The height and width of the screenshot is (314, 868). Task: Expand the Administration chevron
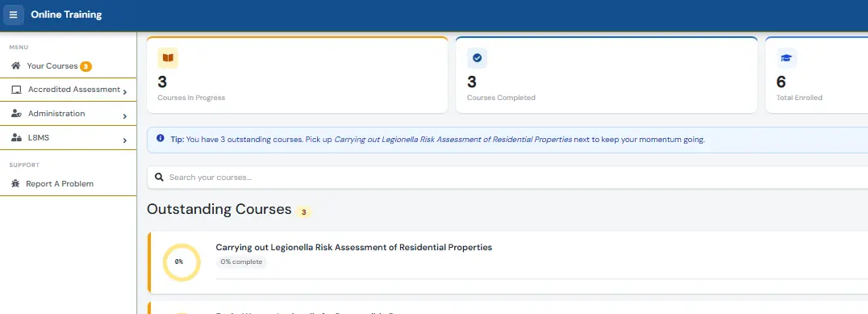pyautogui.click(x=124, y=116)
